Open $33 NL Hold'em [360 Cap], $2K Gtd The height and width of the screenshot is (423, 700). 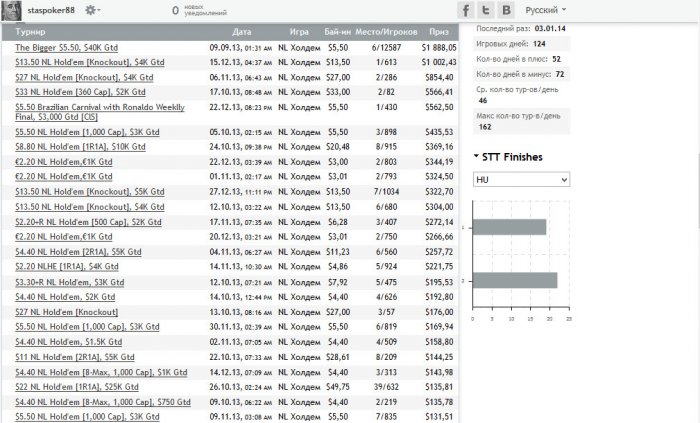point(80,92)
